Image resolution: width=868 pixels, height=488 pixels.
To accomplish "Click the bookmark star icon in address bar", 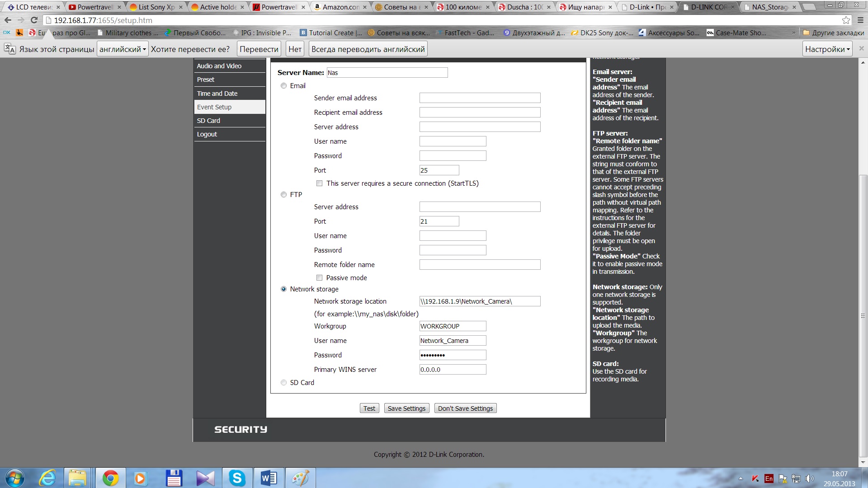I will pos(846,20).
